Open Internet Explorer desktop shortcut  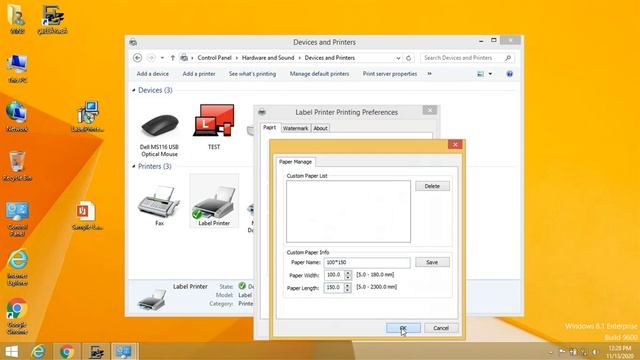click(x=17, y=267)
